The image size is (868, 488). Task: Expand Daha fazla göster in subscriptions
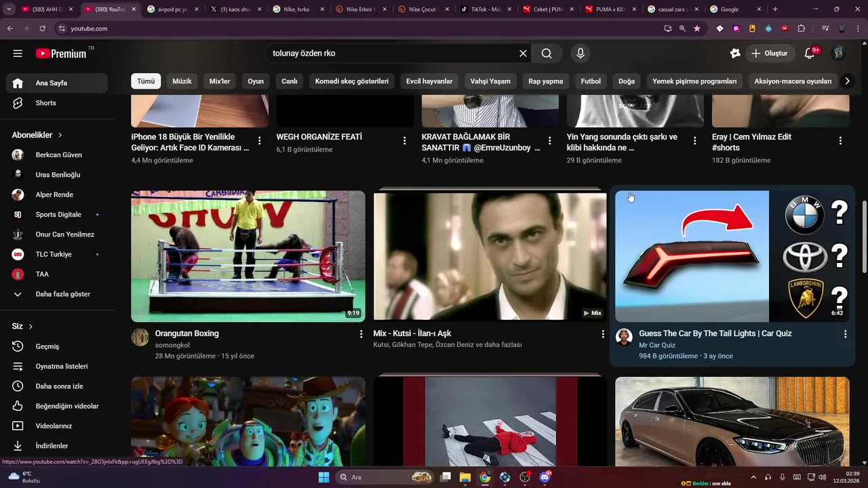click(x=57, y=294)
